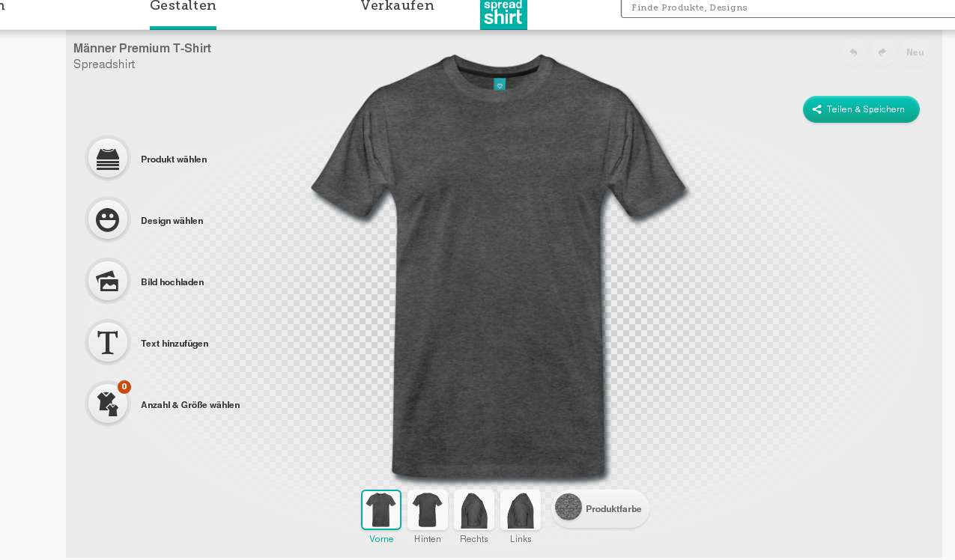The width and height of the screenshot is (955, 560).
Task: Open the Verkaufen tab
Action: click(397, 6)
